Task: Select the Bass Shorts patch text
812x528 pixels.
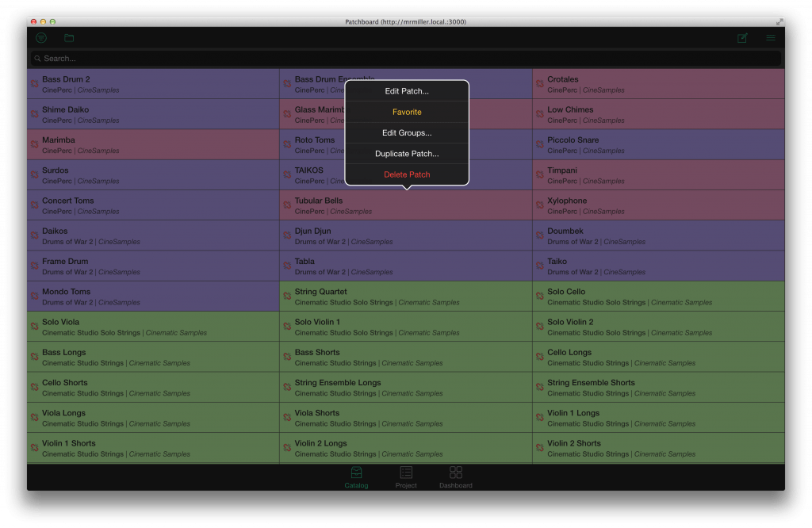Action: pyautogui.click(x=317, y=353)
